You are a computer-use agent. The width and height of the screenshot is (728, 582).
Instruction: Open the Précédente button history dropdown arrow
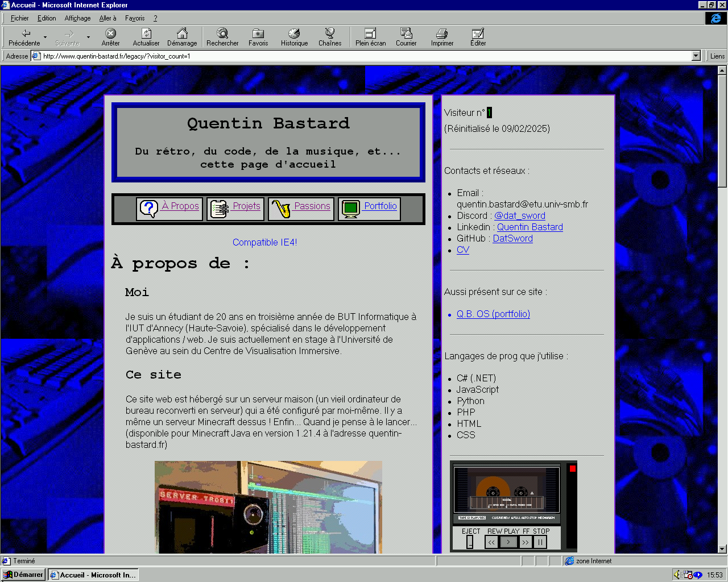(45, 38)
